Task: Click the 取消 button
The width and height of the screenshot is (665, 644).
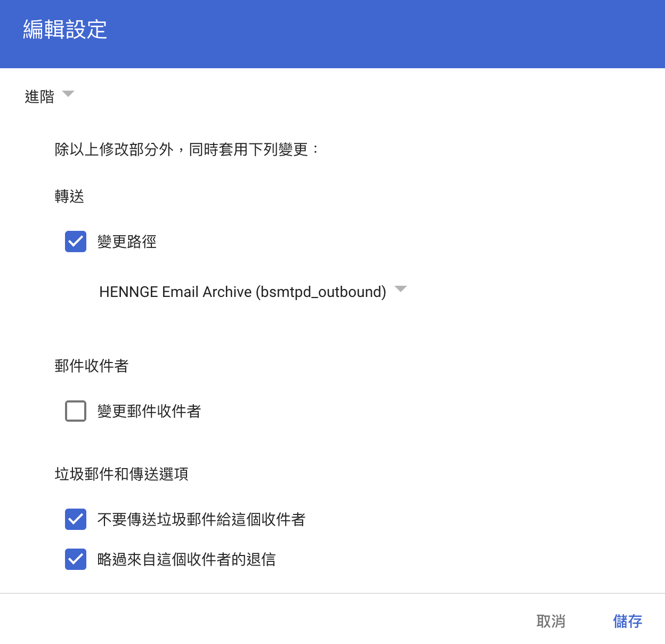Action: coord(551,621)
